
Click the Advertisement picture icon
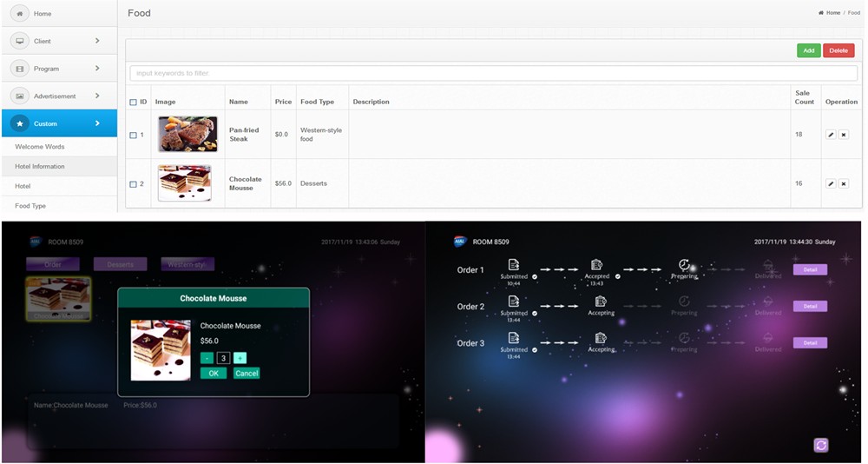click(x=20, y=96)
